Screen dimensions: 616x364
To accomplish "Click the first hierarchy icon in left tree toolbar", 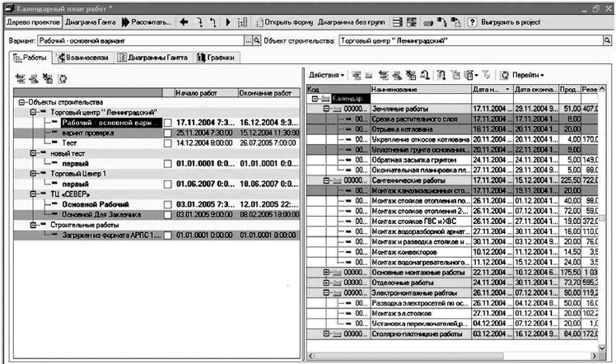I will pos(21,80).
